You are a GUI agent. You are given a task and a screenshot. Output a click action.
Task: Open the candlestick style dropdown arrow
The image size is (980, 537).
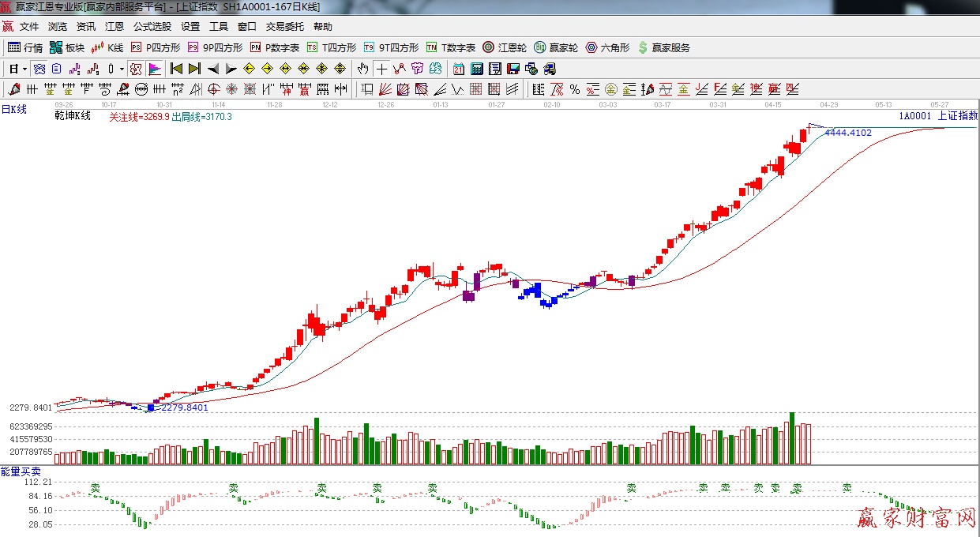point(122,69)
